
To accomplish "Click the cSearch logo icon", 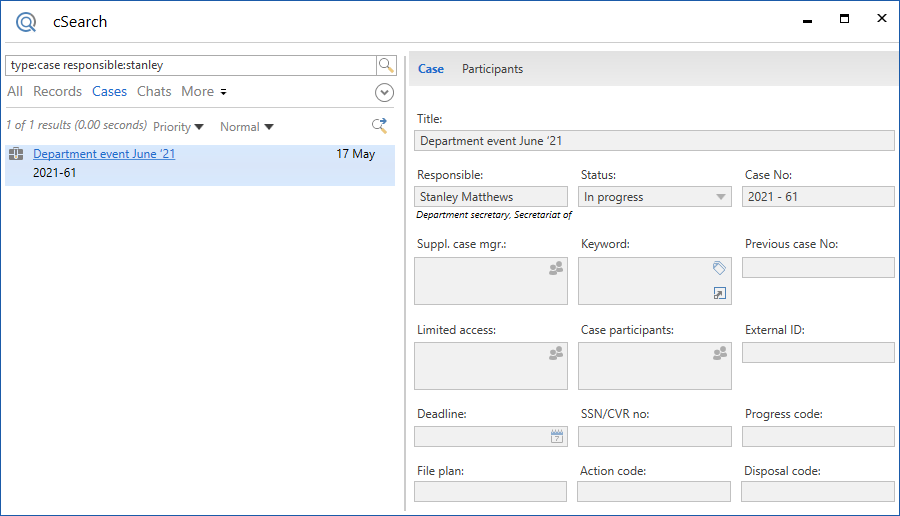I will (26, 21).
